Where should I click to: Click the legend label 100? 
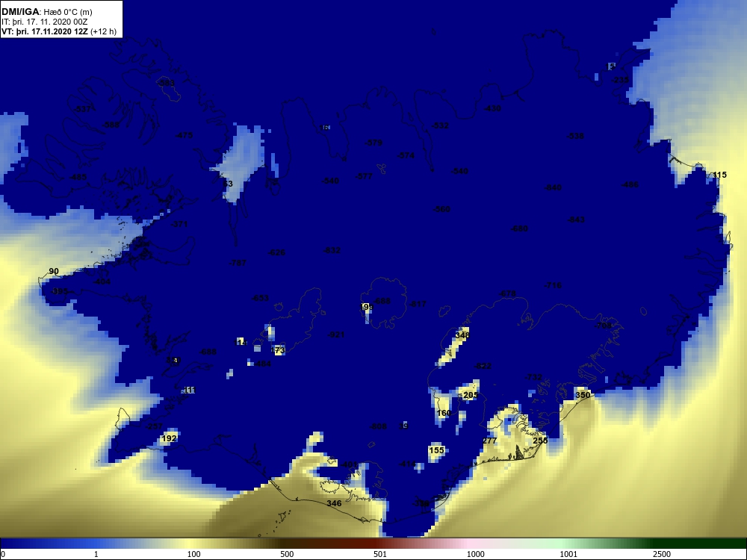(x=194, y=554)
